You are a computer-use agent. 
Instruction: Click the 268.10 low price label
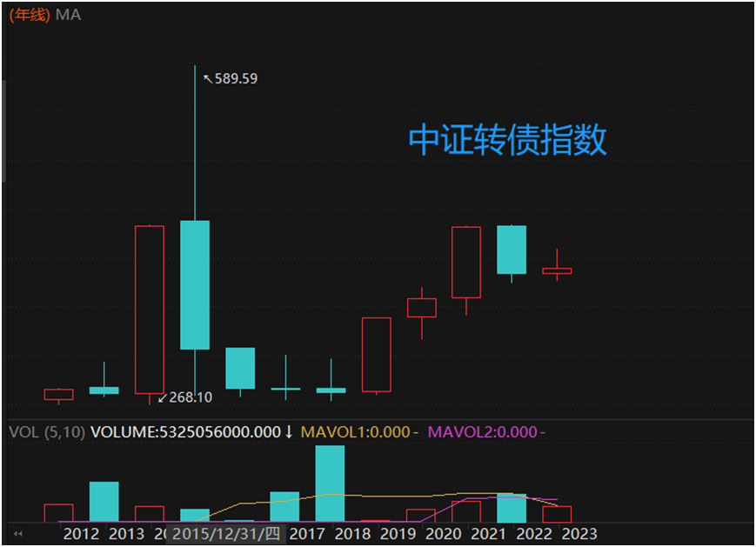tap(191, 397)
